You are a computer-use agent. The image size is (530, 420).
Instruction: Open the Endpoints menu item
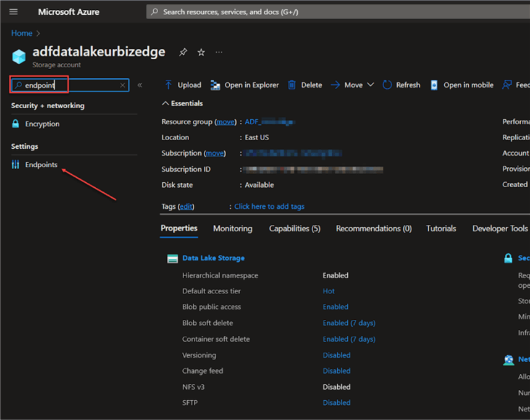[41, 164]
